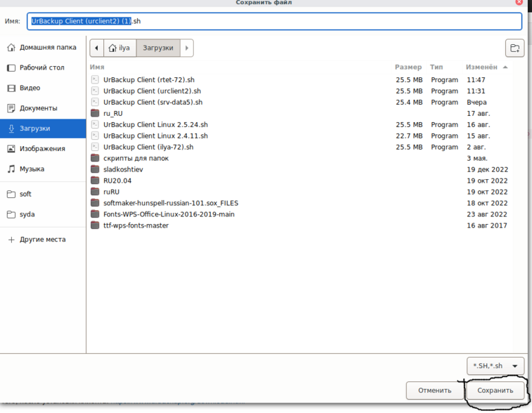Click the back arrow in path bar
The image size is (532, 413).
pos(96,48)
